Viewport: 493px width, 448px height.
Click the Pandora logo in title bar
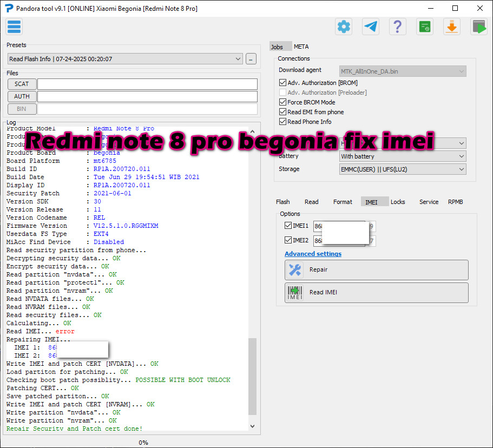[9, 8]
